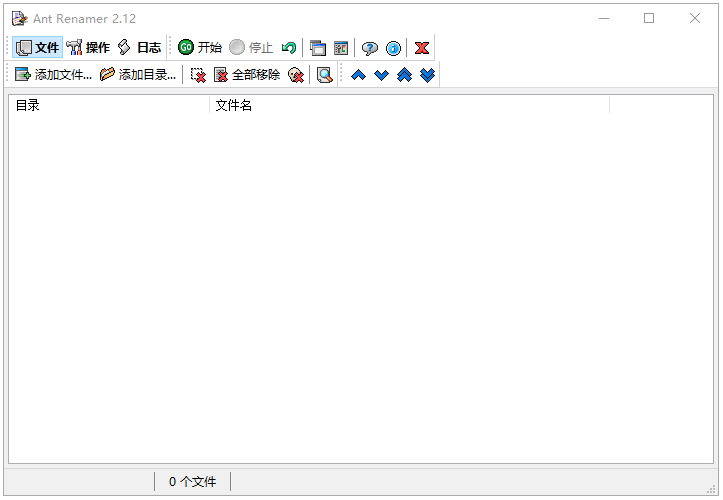Move selection down with single arrow
723x500 pixels.
tap(381, 75)
